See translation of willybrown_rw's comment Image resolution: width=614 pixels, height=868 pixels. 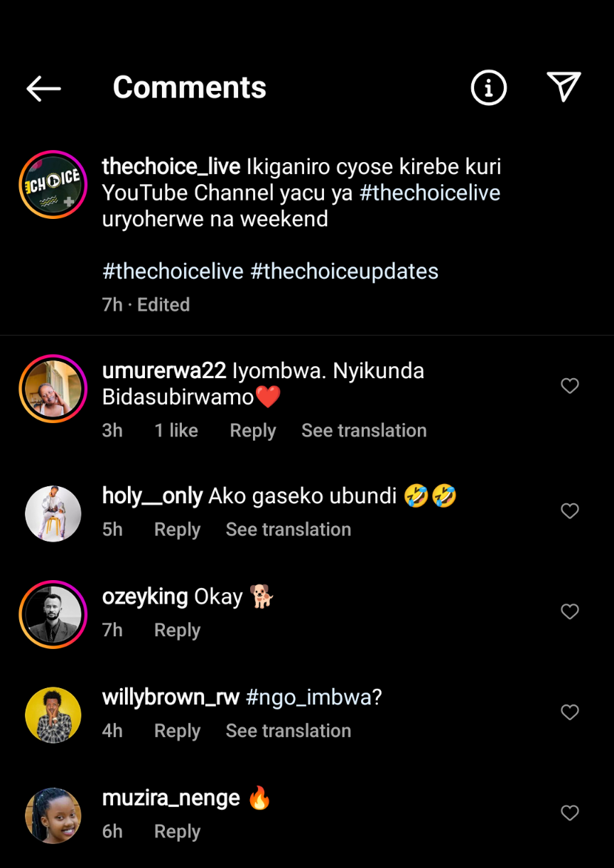(x=288, y=731)
